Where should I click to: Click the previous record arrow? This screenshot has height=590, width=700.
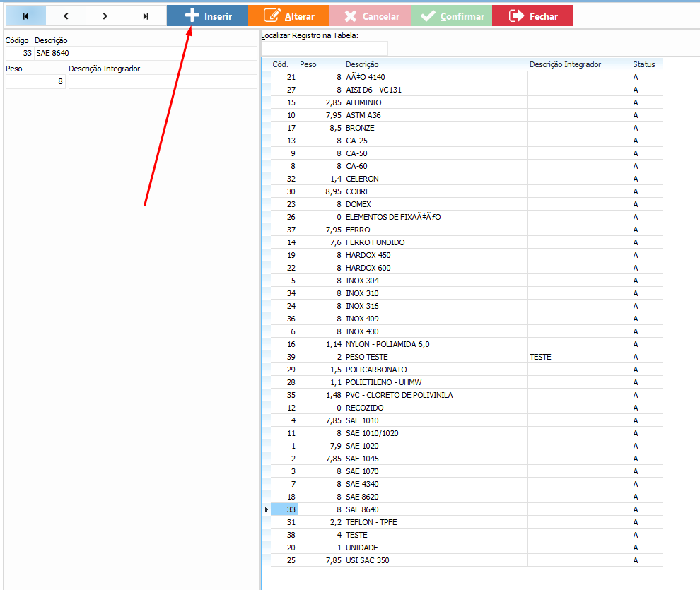[66, 16]
